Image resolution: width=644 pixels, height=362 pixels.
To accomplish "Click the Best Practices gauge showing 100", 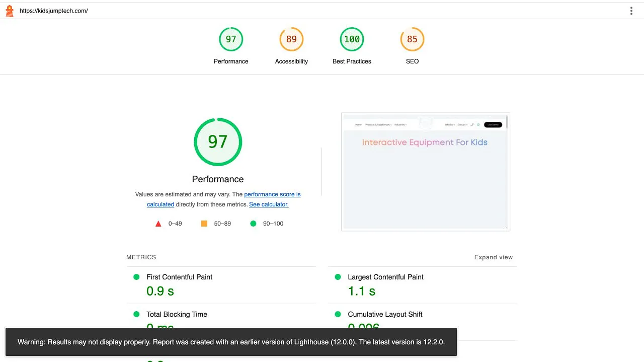I will [352, 39].
